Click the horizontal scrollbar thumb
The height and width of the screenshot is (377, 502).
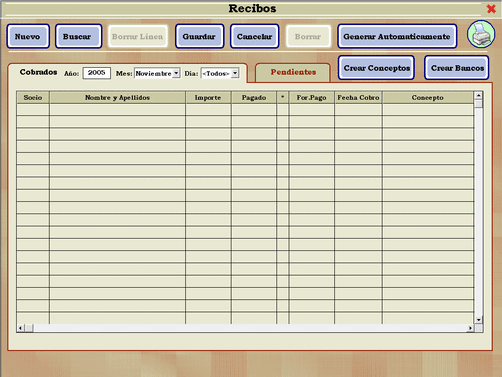coord(29,328)
